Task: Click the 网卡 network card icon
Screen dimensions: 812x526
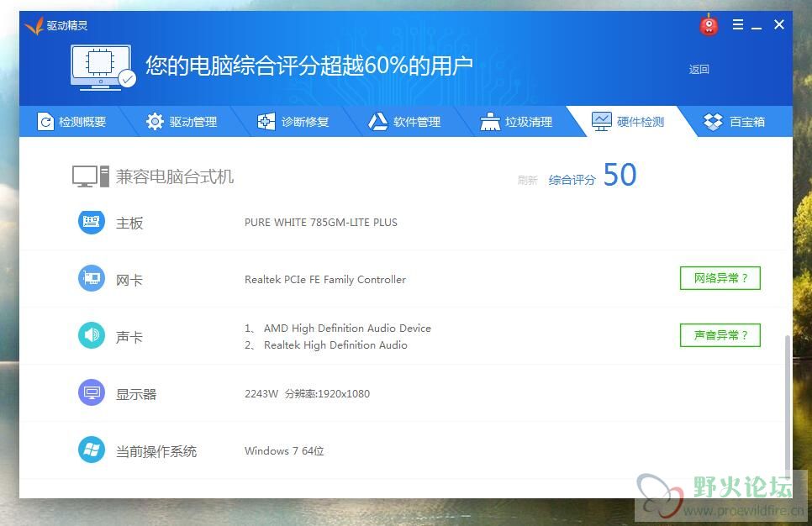Action: point(92,278)
